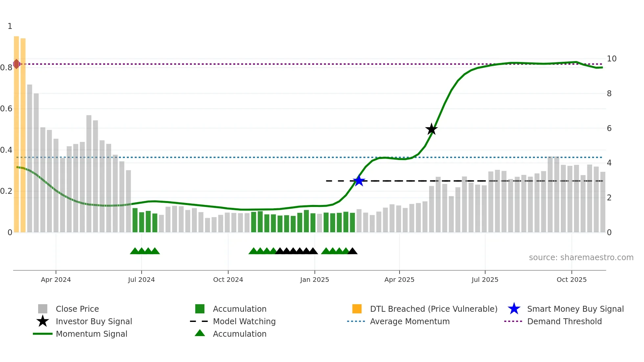Click the first green triangle marker near Jul 2024
The image size is (644, 362).
(x=135, y=251)
